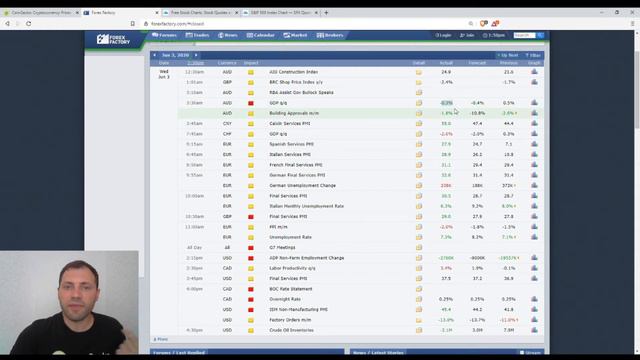
Task: Select the ADP Non-Farm Employment Change event
Action: click(x=307, y=258)
